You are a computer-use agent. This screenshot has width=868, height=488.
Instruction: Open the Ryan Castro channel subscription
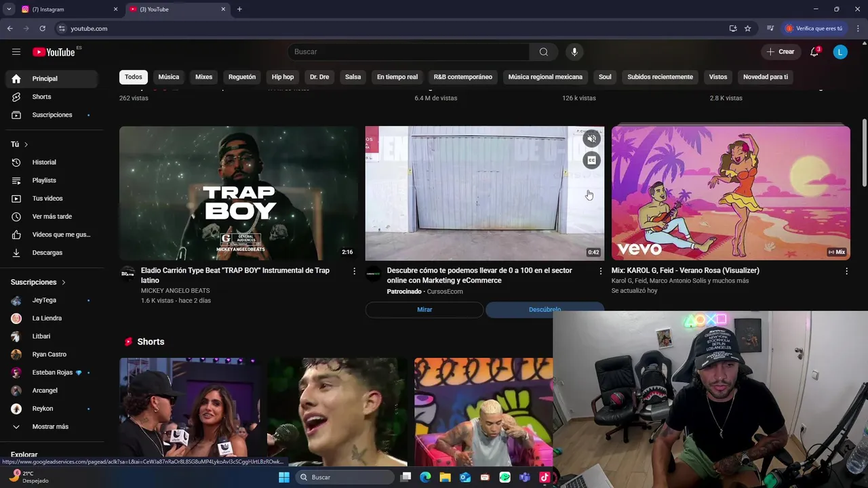pos(52,354)
